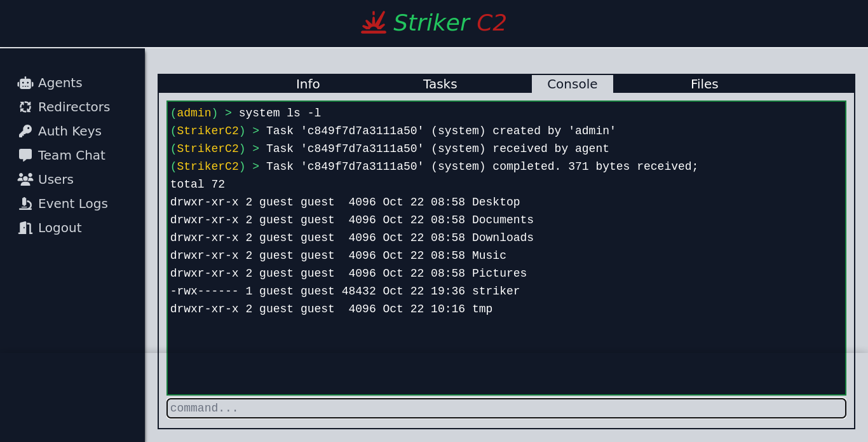
Task: Click the Downloads directory entry
Action: pyautogui.click(x=352, y=238)
